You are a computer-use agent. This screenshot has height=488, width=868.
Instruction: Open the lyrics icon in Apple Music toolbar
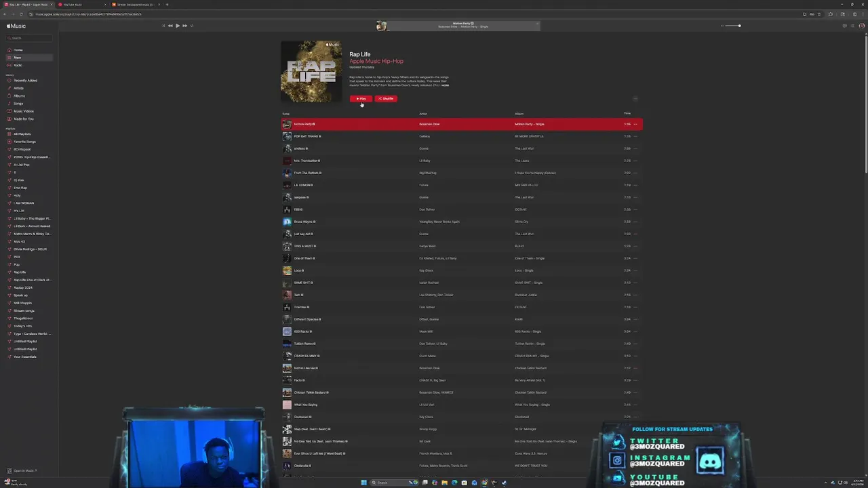[845, 26]
